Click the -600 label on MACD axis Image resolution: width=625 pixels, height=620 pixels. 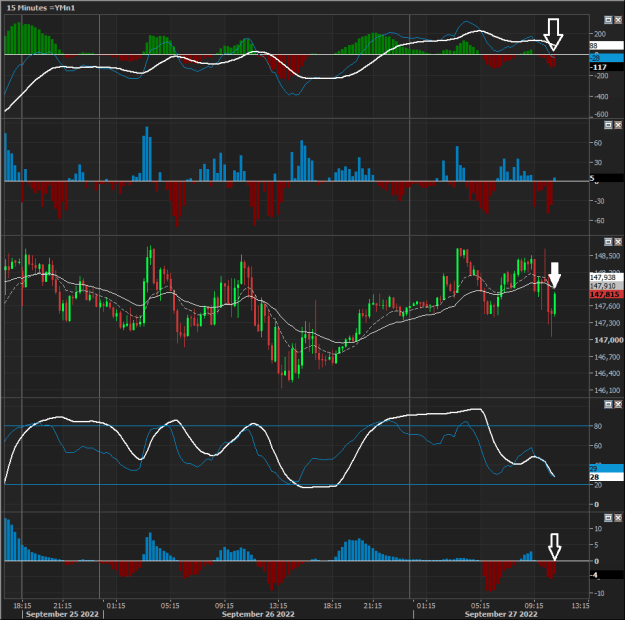[601, 114]
